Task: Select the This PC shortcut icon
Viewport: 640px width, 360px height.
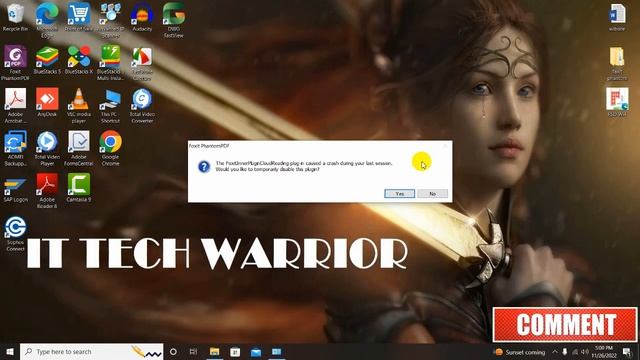Action: click(110, 106)
